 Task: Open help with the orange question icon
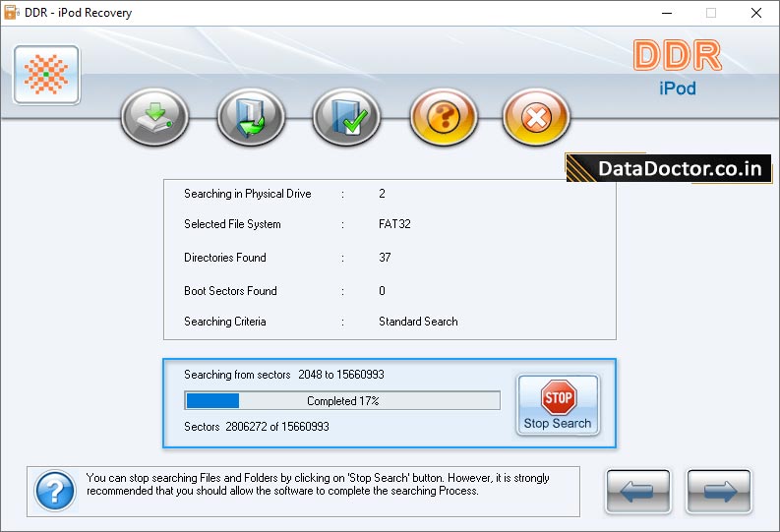point(444,117)
